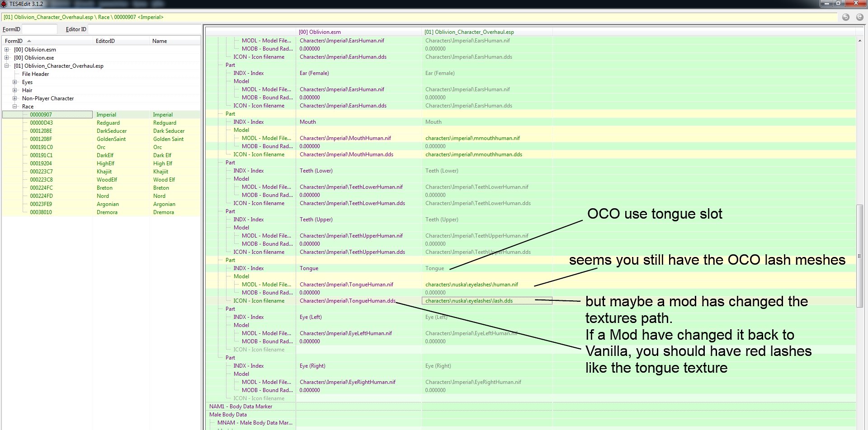Image resolution: width=868 pixels, height=430 pixels.
Task: Select the eyelashes\human.nif model value
Action: coord(472,285)
